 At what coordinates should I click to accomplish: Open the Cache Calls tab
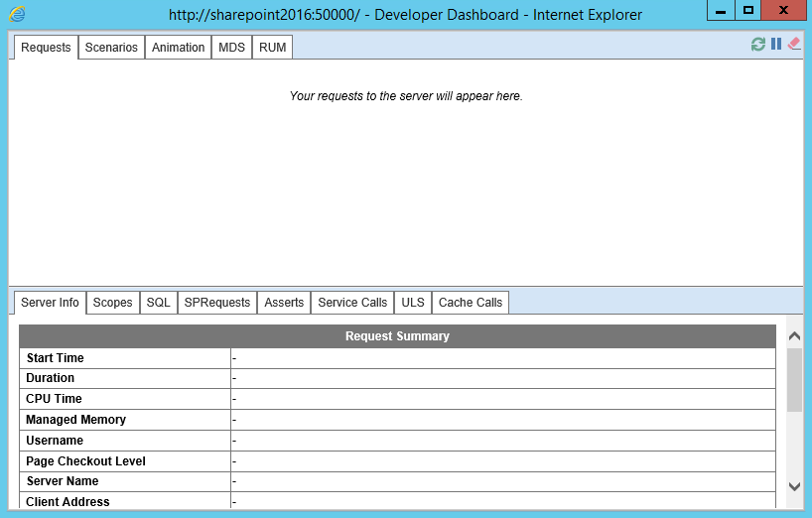point(471,303)
